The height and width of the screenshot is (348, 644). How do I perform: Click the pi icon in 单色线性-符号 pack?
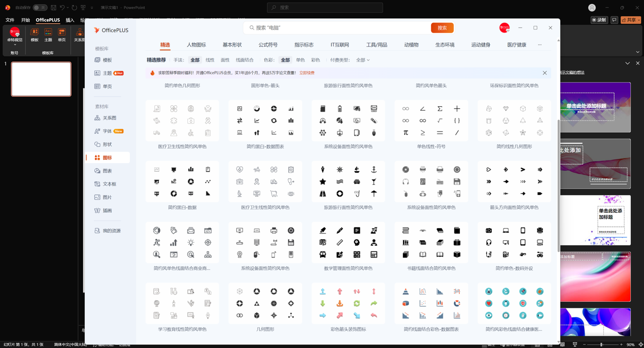pos(405,133)
